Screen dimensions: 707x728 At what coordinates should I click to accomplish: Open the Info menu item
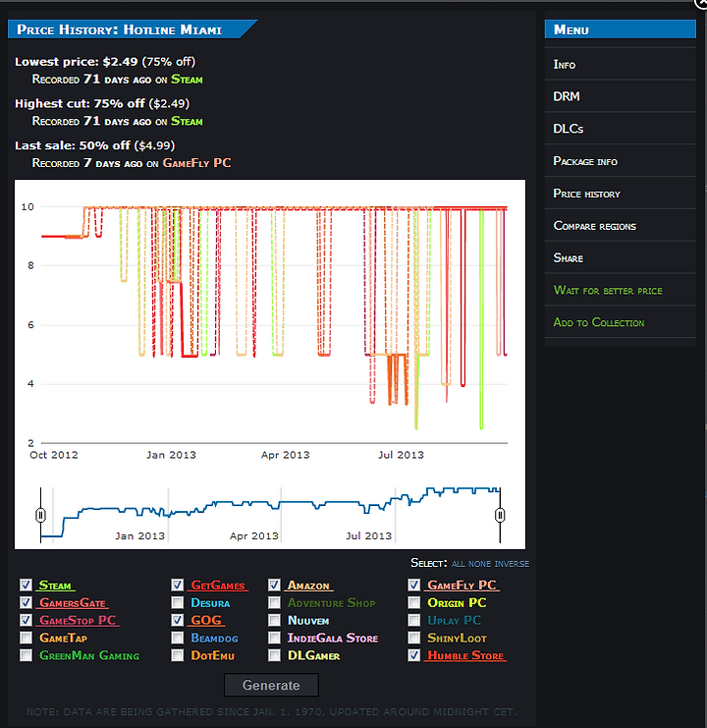point(621,64)
